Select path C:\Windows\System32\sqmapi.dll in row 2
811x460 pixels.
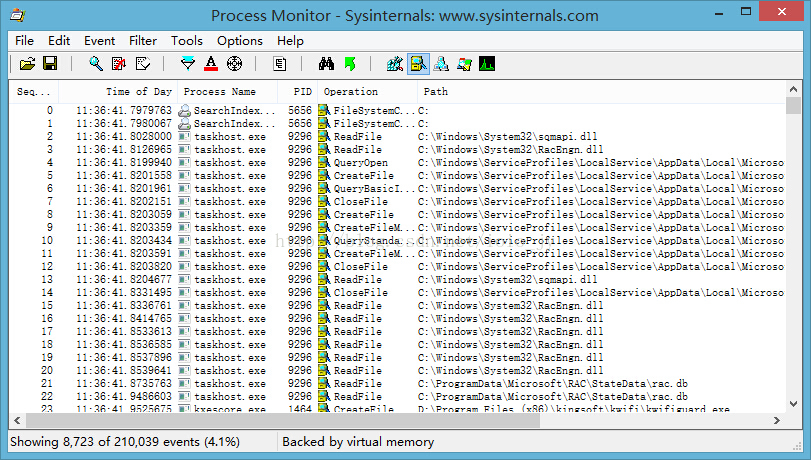pyautogui.click(x=507, y=137)
